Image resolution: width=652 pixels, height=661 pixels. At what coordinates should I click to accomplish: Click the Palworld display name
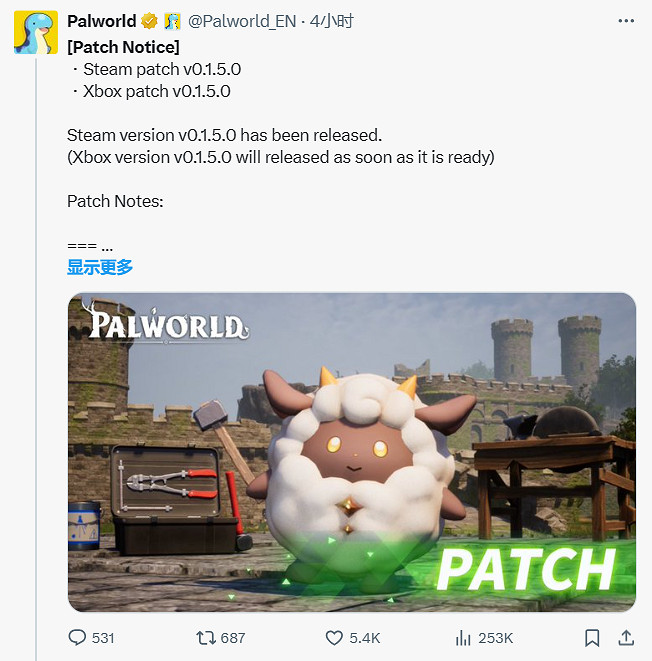(x=102, y=21)
